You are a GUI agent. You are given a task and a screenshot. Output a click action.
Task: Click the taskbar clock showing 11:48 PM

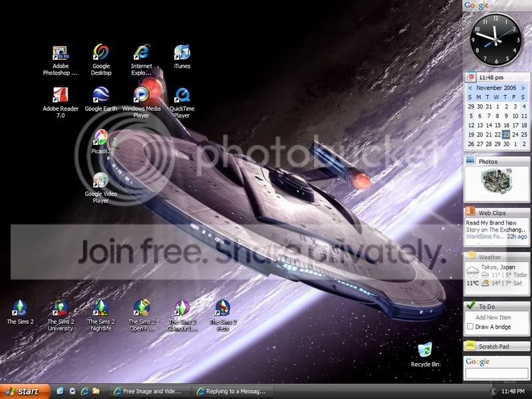click(513, 391)
